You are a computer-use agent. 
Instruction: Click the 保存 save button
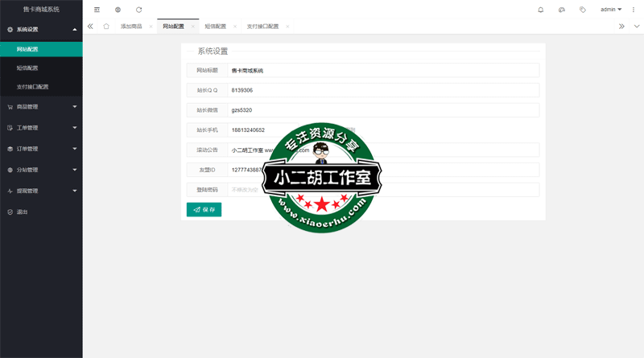204,209
